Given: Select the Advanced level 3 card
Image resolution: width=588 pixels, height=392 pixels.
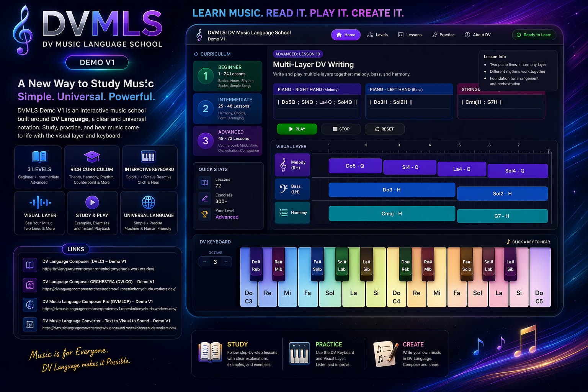Looking at the screenshot, I should tap(228, 141).
